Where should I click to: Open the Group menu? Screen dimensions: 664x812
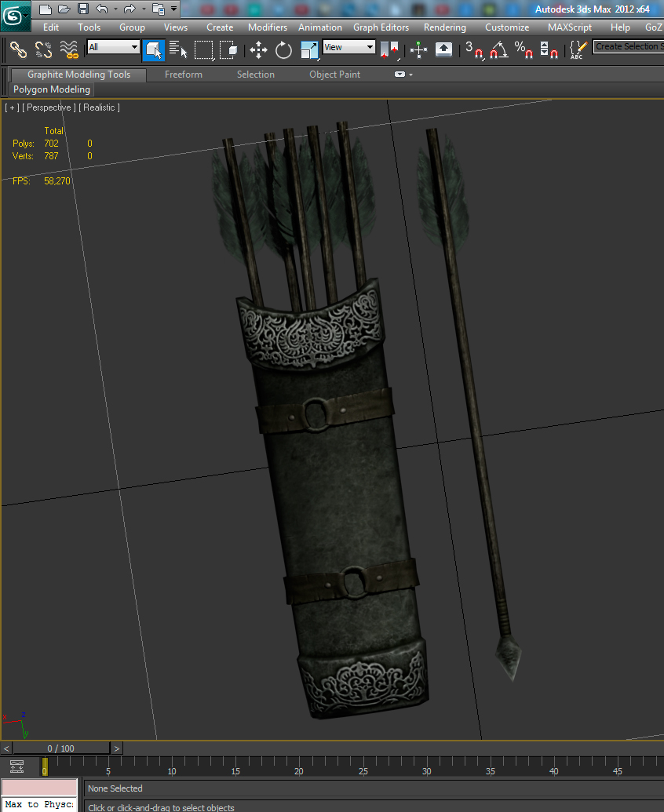132,27
